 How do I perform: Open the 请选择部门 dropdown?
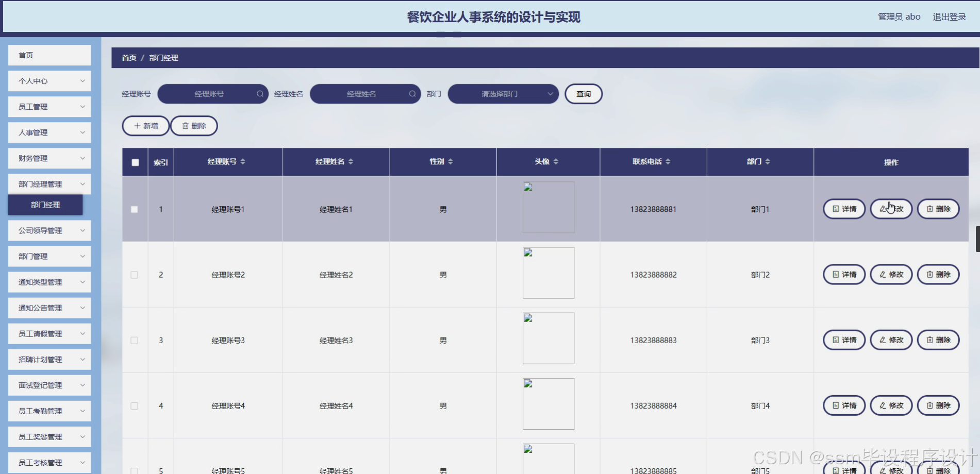click(x=503, y=94)
